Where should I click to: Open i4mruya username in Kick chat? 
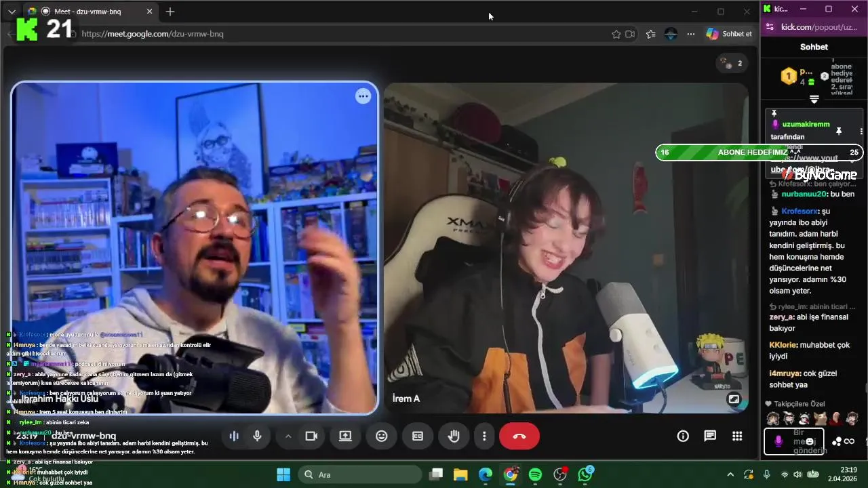point(785,374)
